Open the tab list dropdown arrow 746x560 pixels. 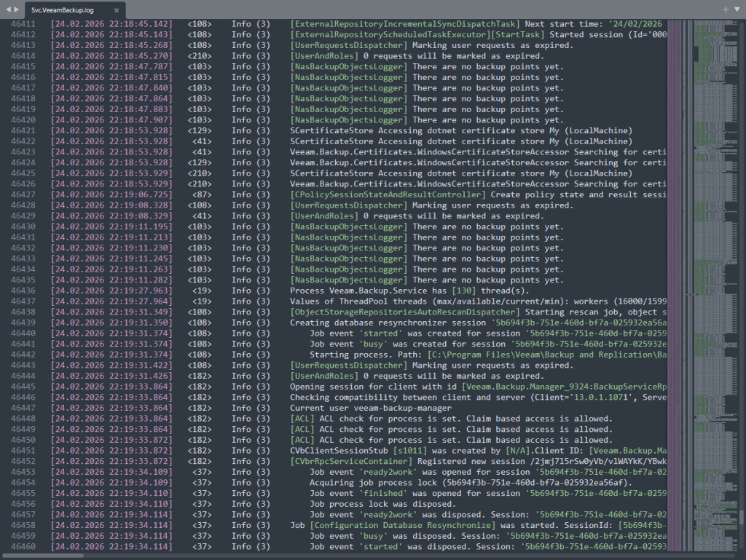(x=737, y=9)
